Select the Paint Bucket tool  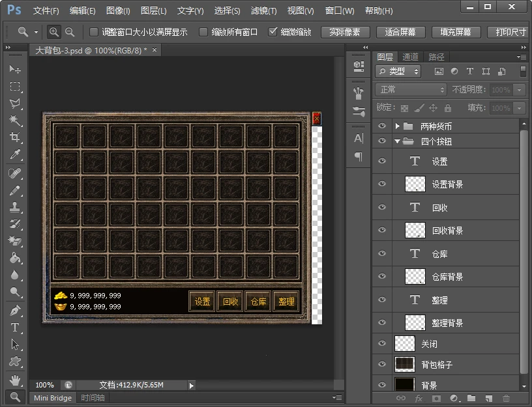tap(15, 258)
